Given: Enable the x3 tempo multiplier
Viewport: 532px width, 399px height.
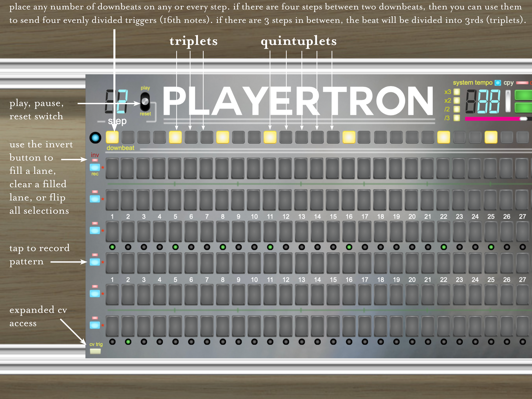Looking at the screenshot, I should pos(457,92).
